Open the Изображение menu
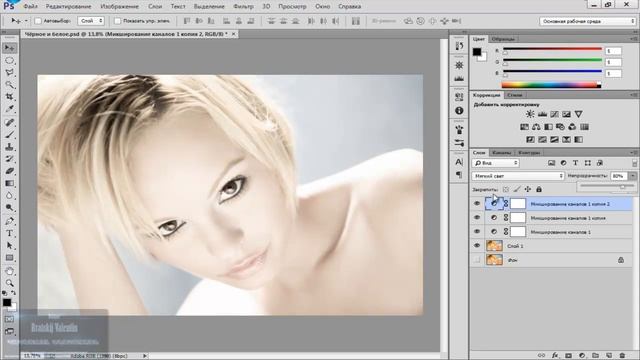Viewport: 640px width, 360px height. click(x=119, y=7)
